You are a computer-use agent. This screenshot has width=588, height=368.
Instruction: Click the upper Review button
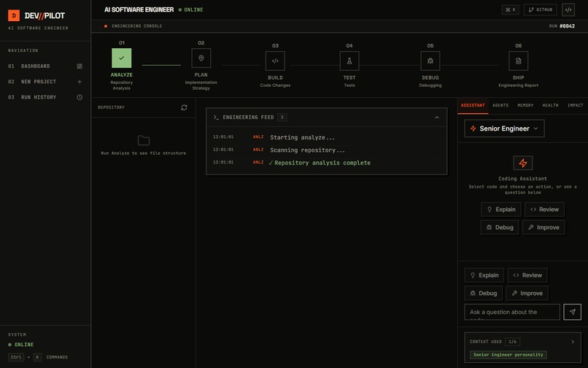544,210
